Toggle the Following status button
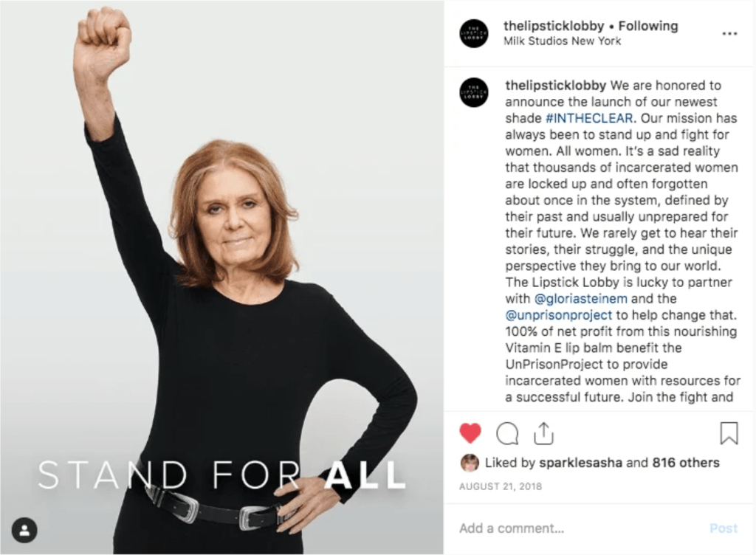This screenshot has height=555, width=756. [648, 26]
